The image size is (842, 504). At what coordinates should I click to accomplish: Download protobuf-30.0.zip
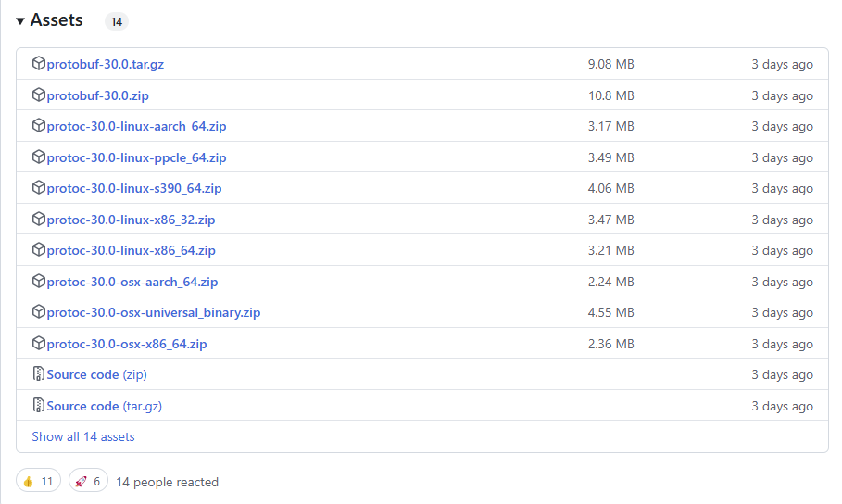point(98,95)
